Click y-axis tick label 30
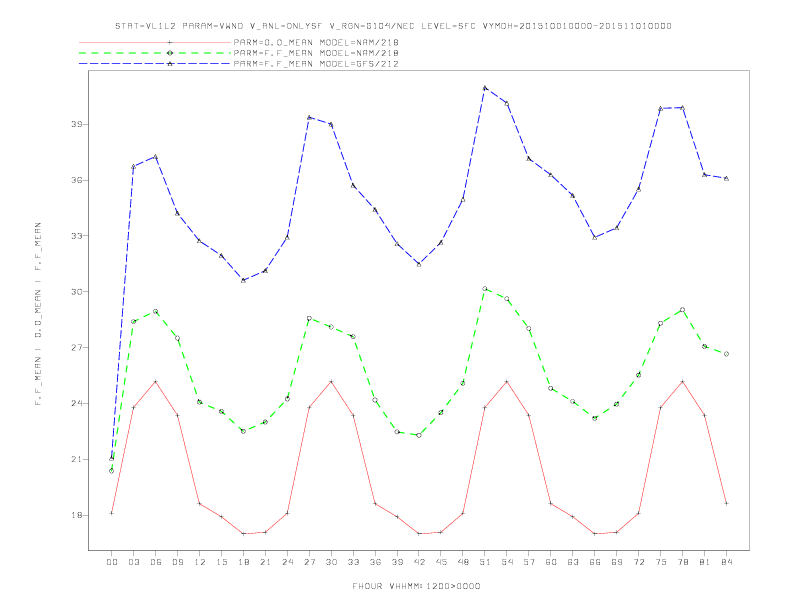 pos(76,292)
